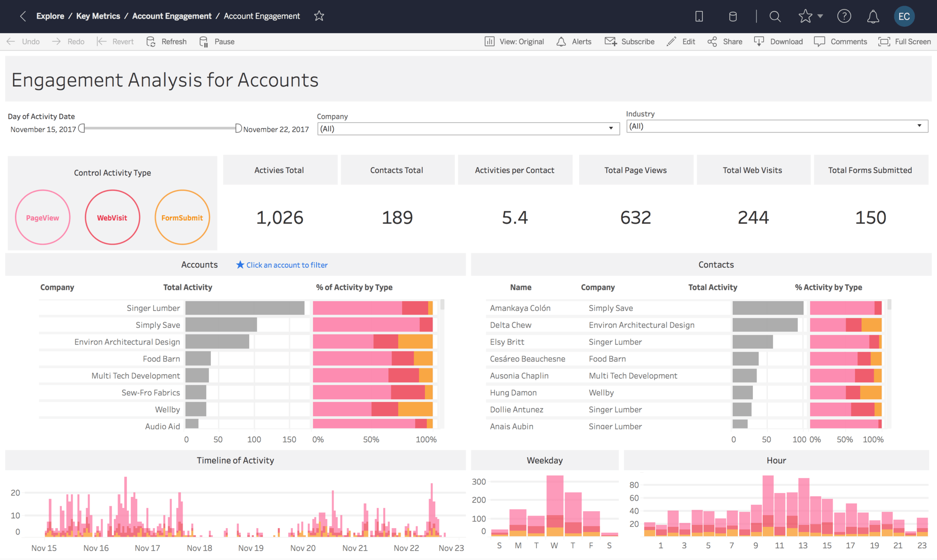Click the back arrow in the breadcrumb bar

(x=22, y=16)
